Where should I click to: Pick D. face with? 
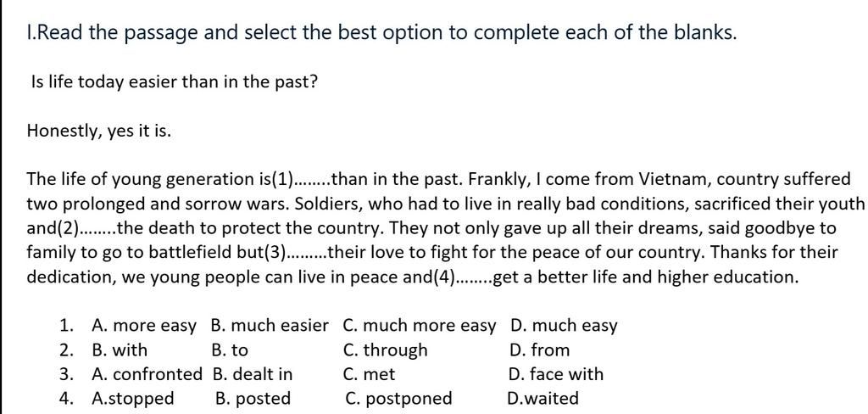coord(556,374)
